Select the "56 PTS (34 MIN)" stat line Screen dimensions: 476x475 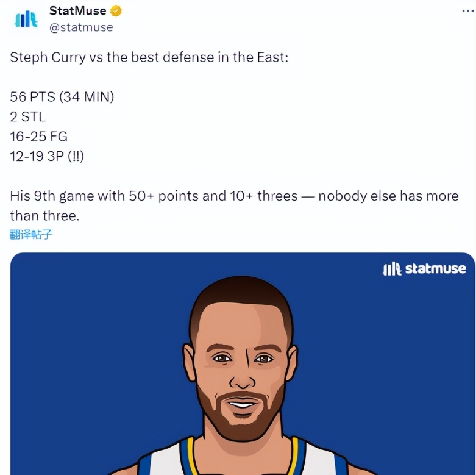(62, 96)
